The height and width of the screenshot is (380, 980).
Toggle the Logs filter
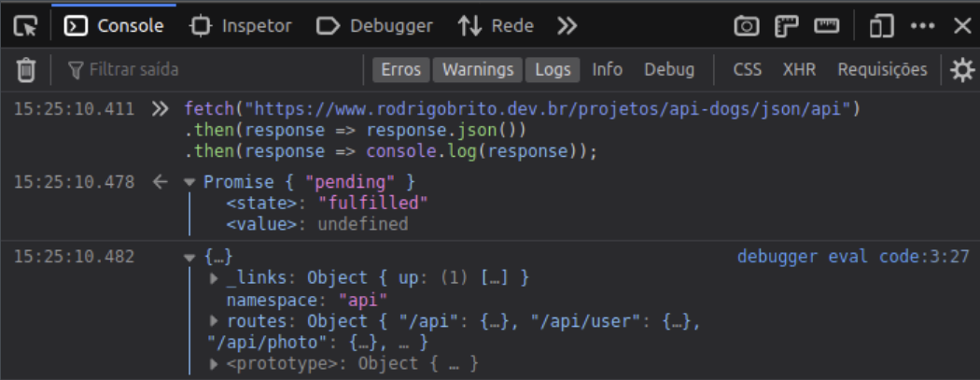553,69
